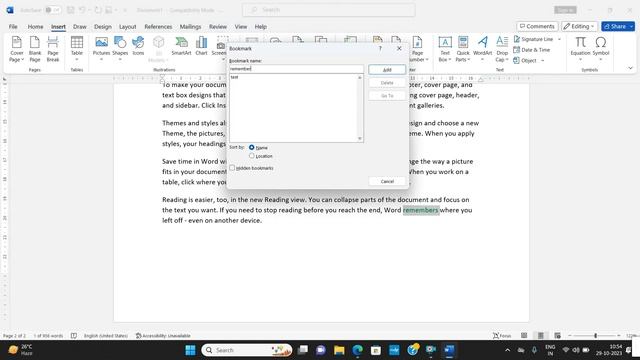Click the zoom slider handle
Image resolution: width=640 pixels, height=360 pixels.
coord(595,336)
